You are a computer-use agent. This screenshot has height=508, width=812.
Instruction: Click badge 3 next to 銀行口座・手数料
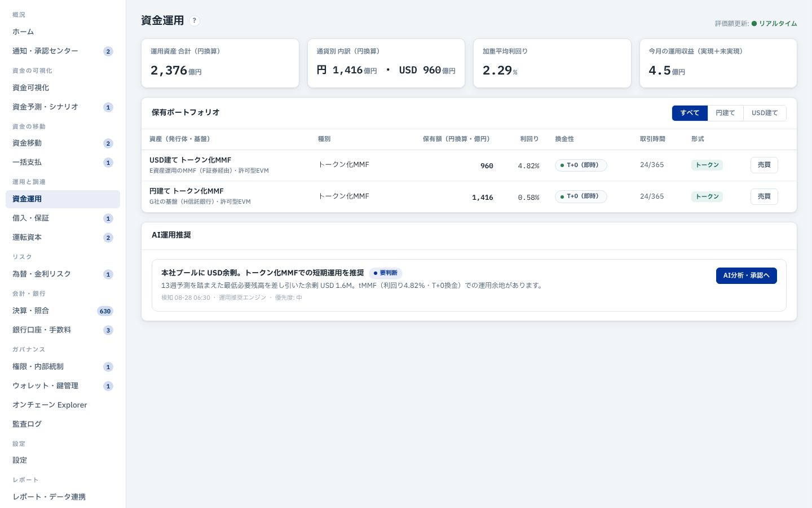(x=108, y=330)
